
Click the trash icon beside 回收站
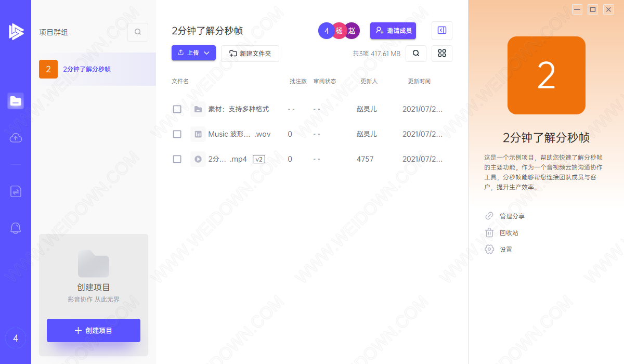coord(489,232)
